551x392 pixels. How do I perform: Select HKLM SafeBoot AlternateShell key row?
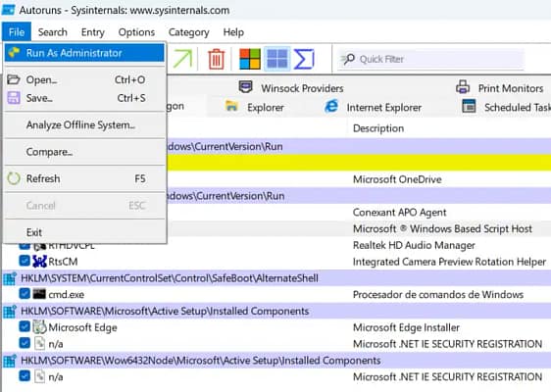coord(276,278)
